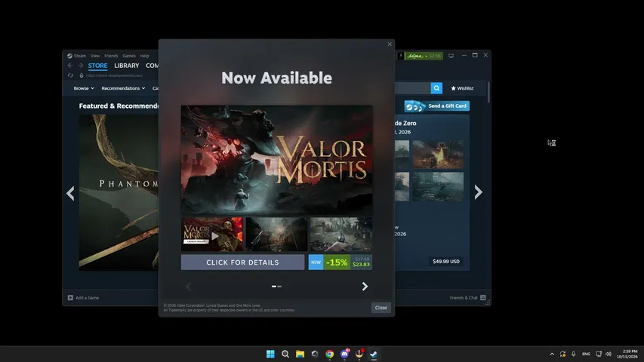Open File Explorer from the taskbar
Image resolution: width=644 pixels, height=362 pixels.
300,354
